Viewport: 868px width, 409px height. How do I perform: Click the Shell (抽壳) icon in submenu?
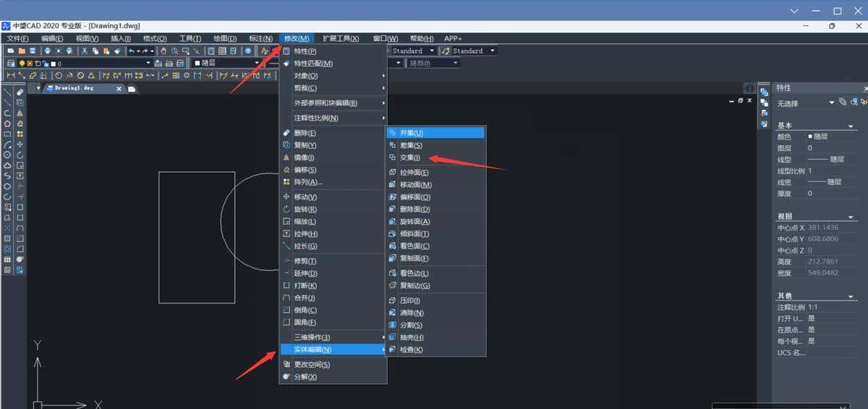click(392, 337)
